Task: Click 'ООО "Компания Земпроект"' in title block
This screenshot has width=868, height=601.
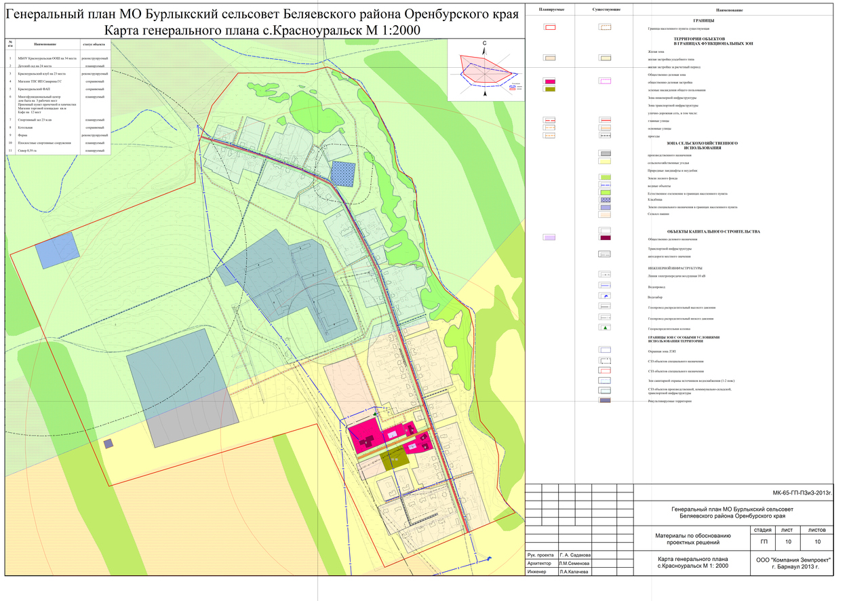Action: 793,560
